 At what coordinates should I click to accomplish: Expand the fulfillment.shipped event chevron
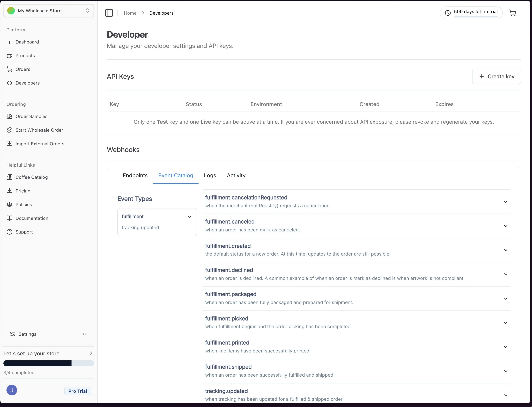point(505,371)
